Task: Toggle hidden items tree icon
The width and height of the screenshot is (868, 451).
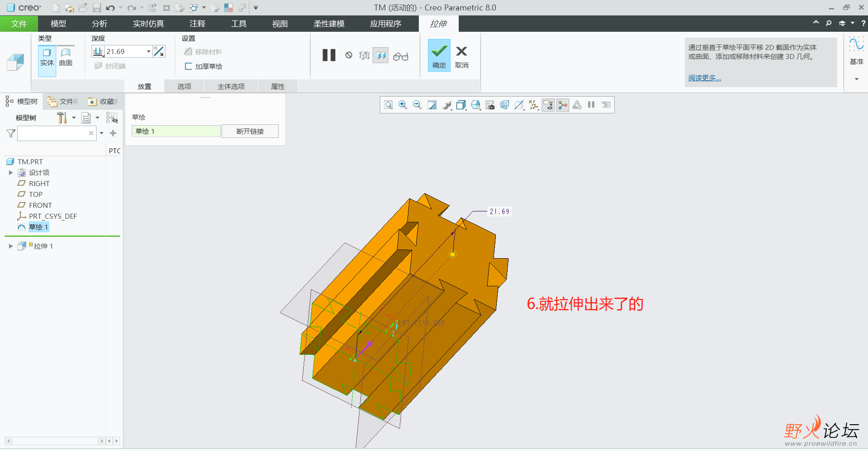Action: point(112,118)
